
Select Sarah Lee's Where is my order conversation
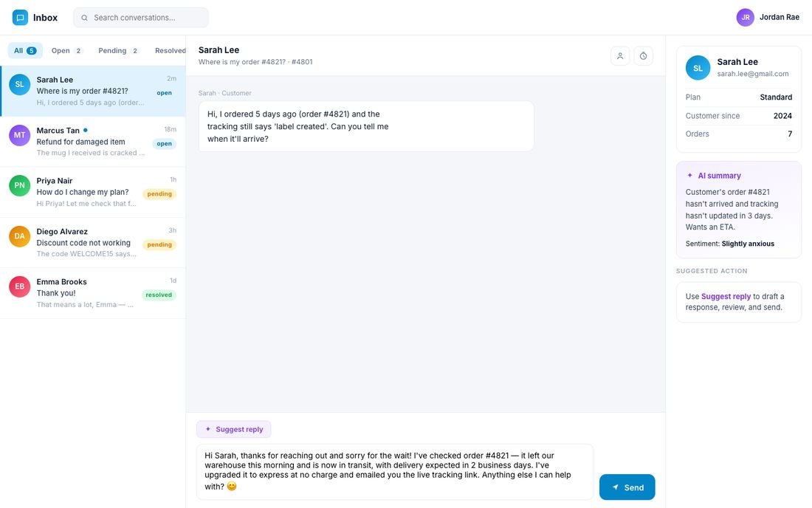coord(93,91)
